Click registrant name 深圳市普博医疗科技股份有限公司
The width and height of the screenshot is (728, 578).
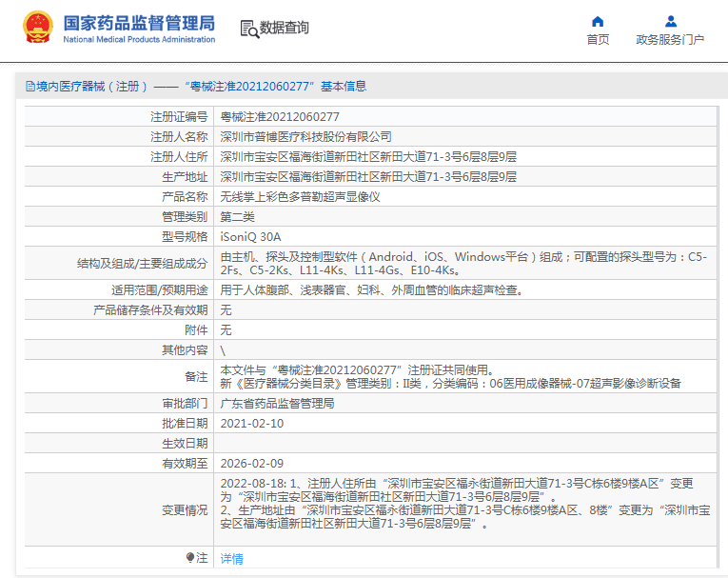point(305,136)
